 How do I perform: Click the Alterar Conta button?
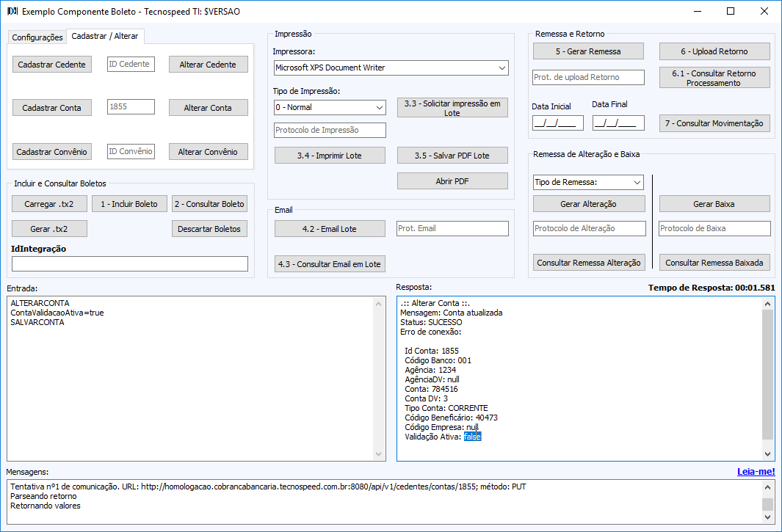(208, 108)
